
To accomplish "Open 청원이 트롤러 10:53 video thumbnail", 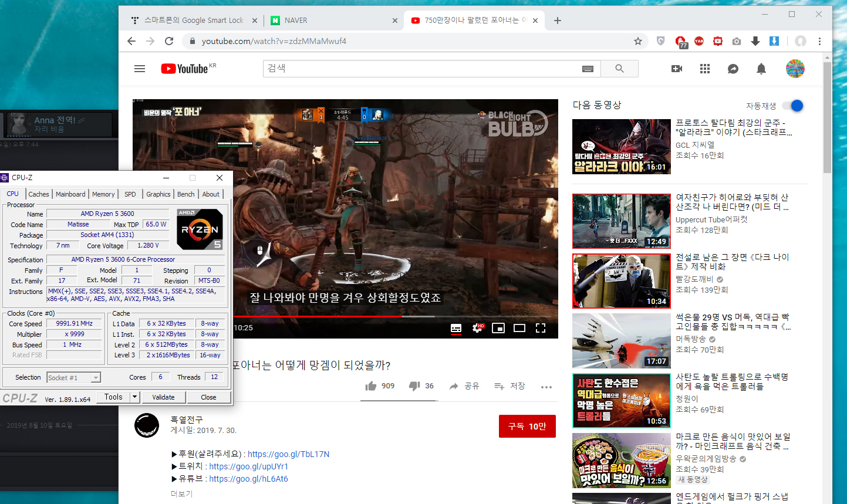I will (622, 401).
